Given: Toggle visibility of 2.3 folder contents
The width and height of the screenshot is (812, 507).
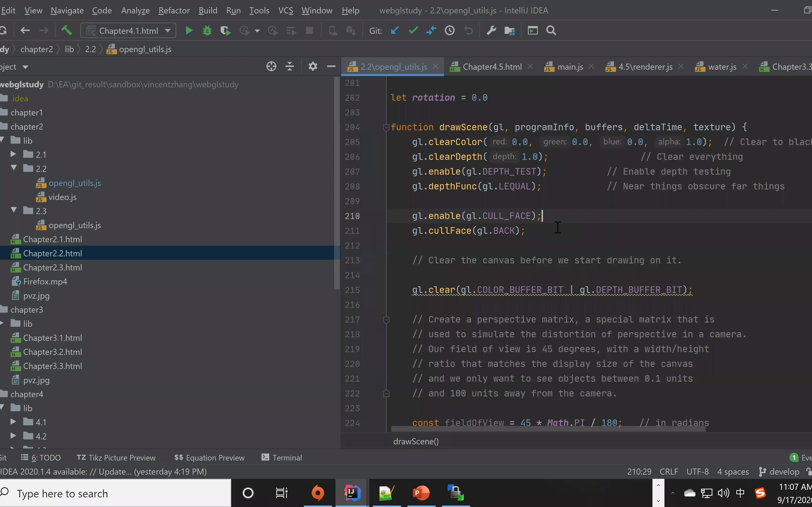Looking at the screenshot, I should click(x=13, y=210).
